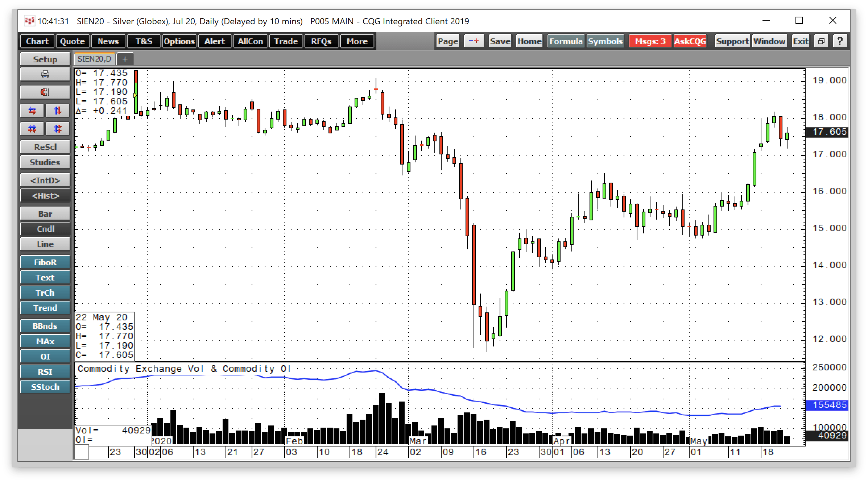
Task: Click the horizontal opposing arrows icon button
Action: coord(32,110)
